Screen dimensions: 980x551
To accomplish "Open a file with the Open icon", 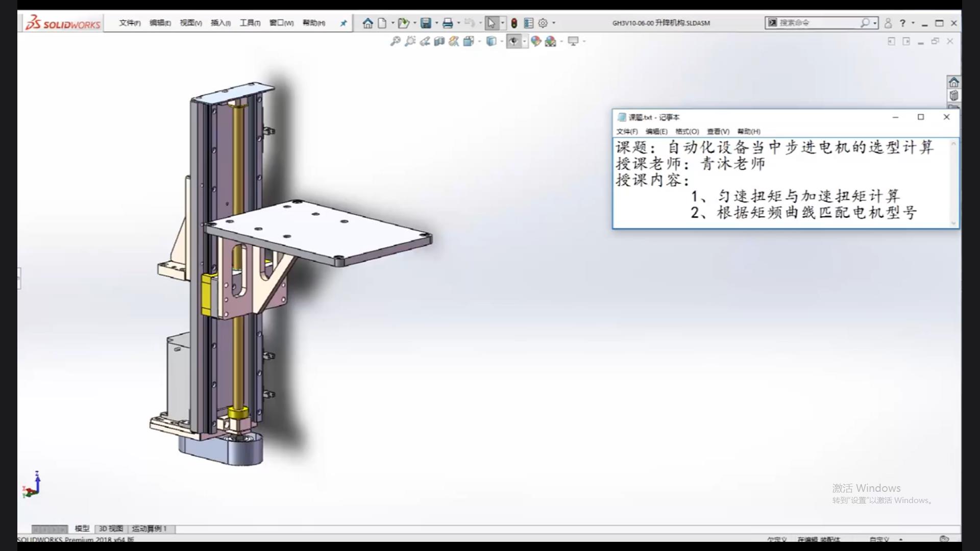I will point(403,23).
